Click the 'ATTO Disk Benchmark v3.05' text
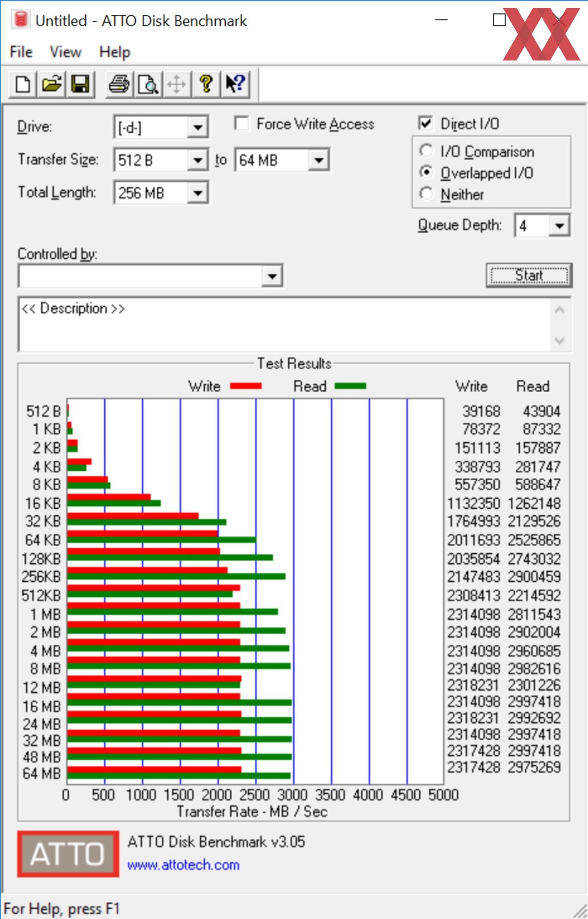This screenshot has height=919, width=588. [216, 842]
